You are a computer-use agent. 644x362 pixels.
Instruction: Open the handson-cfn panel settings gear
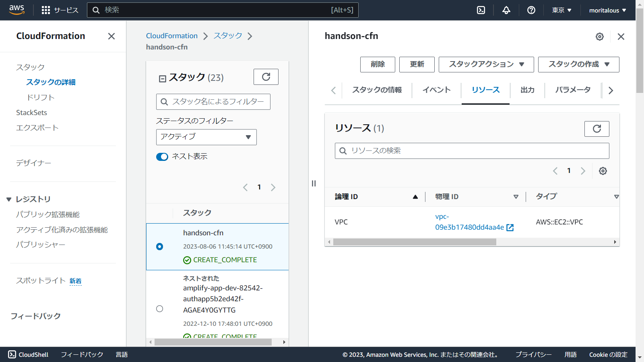(x=599, y=36)
